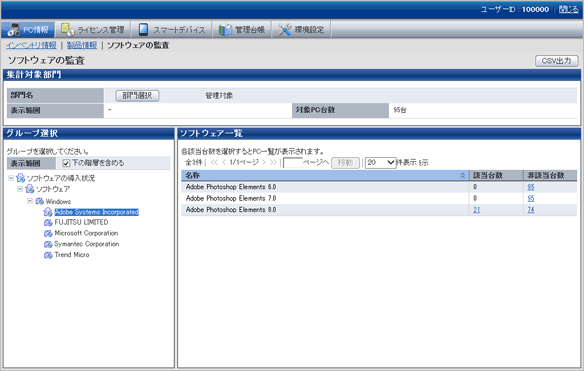Click the 1/1ページ page indicator
Viewport: 584px width, 371px height.
(x=244, y=162)
